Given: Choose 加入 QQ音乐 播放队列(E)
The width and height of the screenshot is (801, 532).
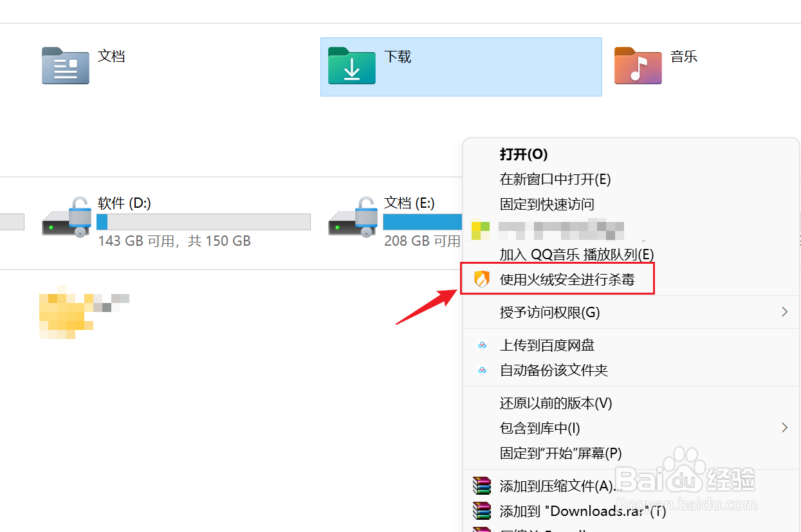Looking at the screenshot, I should (x=576, y=254).
